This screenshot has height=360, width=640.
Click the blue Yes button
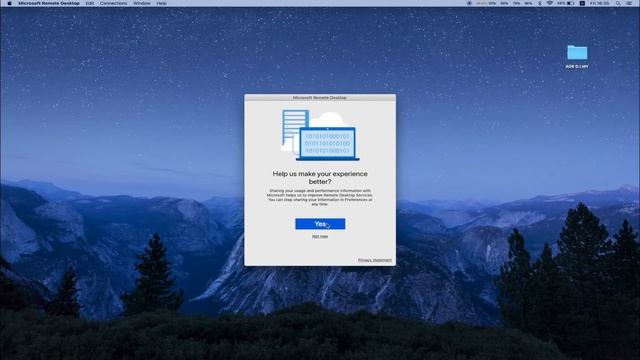320,224
